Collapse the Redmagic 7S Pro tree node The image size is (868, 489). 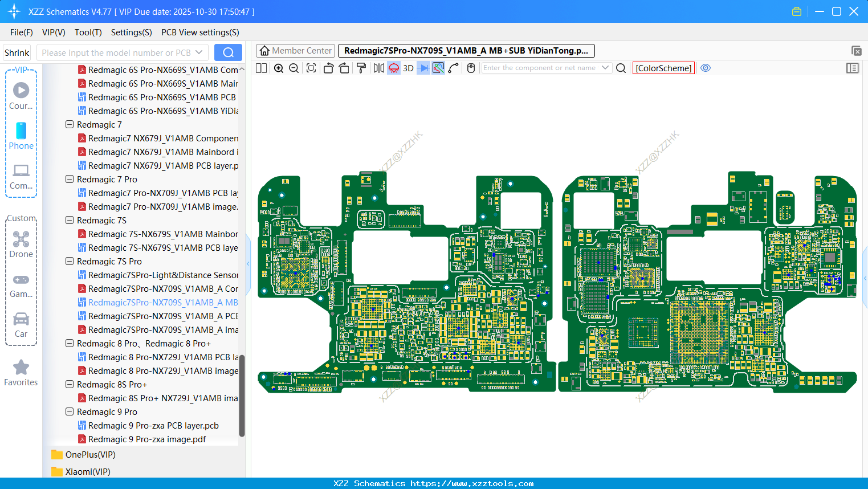(x=70, y=262)
